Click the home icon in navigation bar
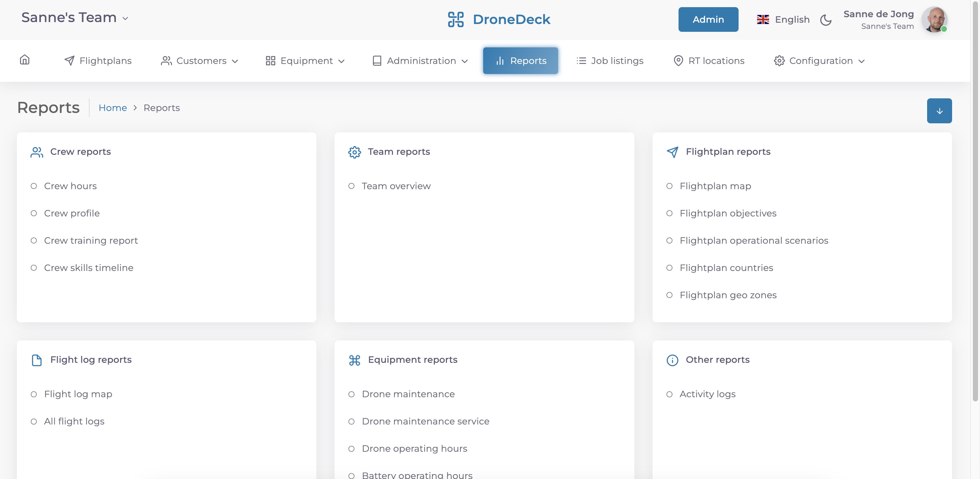The width and height of the screenshot is (980, 479). click(x=25, y=60)
